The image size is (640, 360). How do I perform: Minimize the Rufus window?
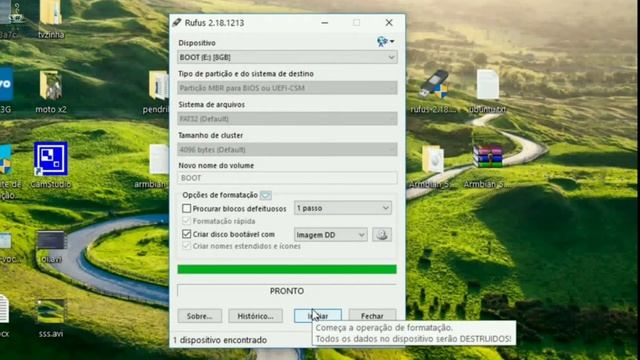324,23
